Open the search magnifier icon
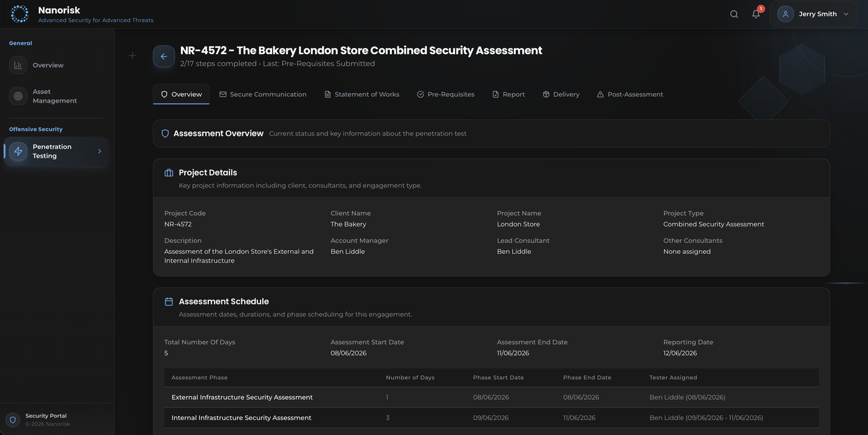Screen dimensions: 868x435 click(734, 14)
